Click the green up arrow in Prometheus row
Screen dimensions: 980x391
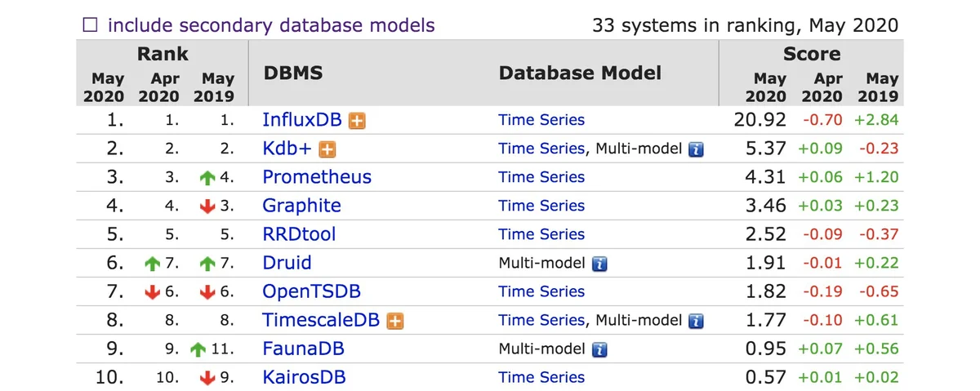click(207, 178)
